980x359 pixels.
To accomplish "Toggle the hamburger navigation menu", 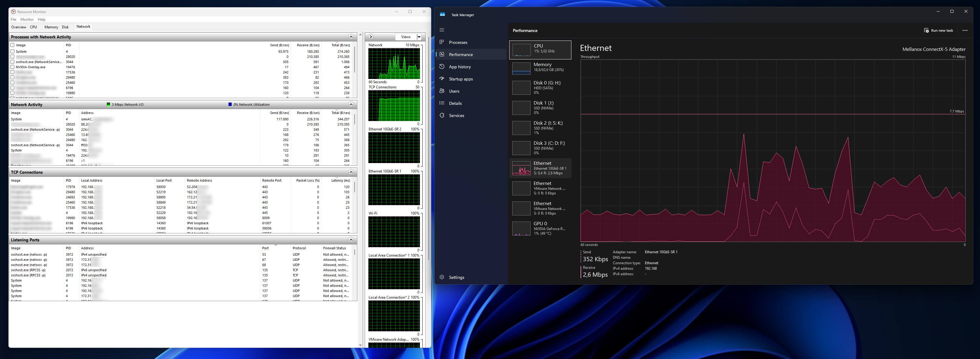I will (x=442, y=30).
